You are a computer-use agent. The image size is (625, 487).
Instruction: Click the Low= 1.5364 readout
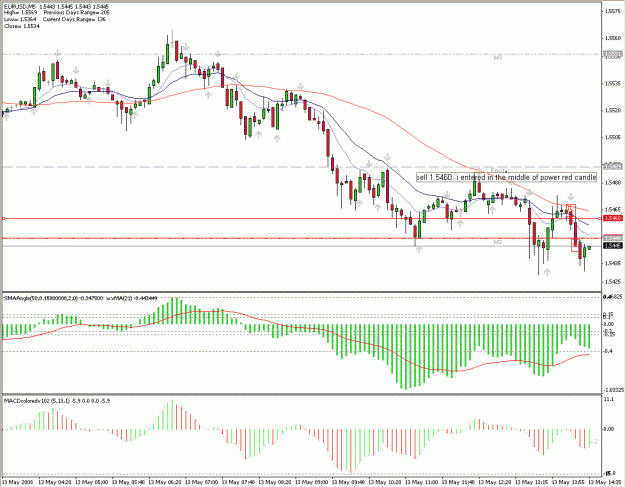coord(20,19)
